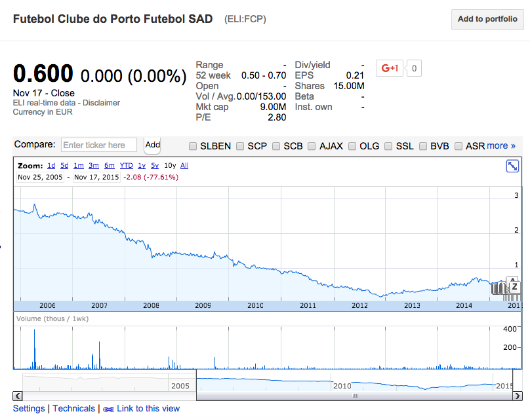Click the Mkt cap value 9.00M
The height and width of the screenshot is (420, 530).
tap(273, 107)
